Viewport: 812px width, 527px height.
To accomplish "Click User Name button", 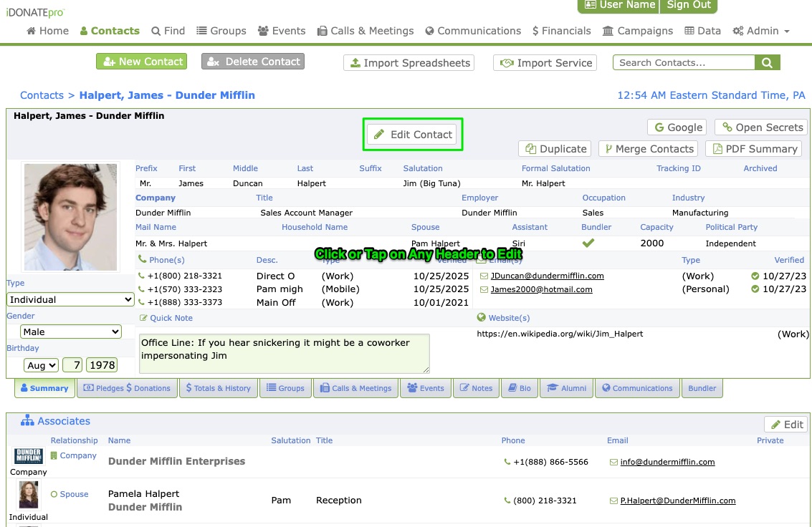I will point(618,5).
